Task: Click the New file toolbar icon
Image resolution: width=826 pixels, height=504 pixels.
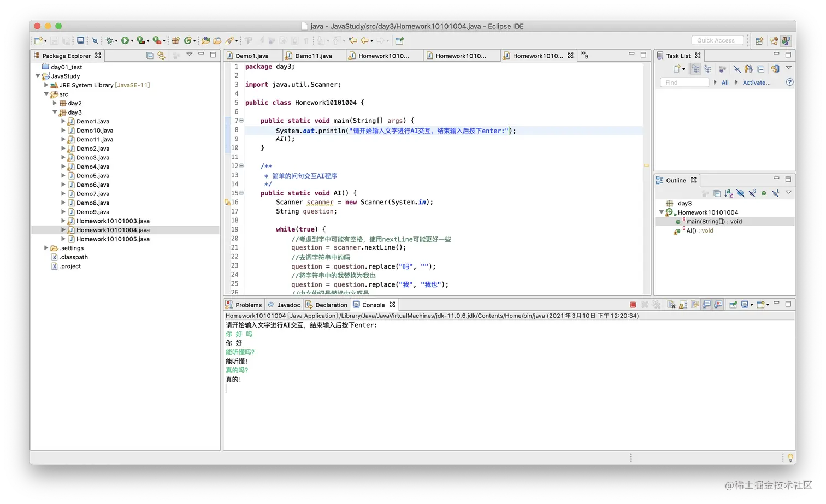Action: click(x=38, y=40)
